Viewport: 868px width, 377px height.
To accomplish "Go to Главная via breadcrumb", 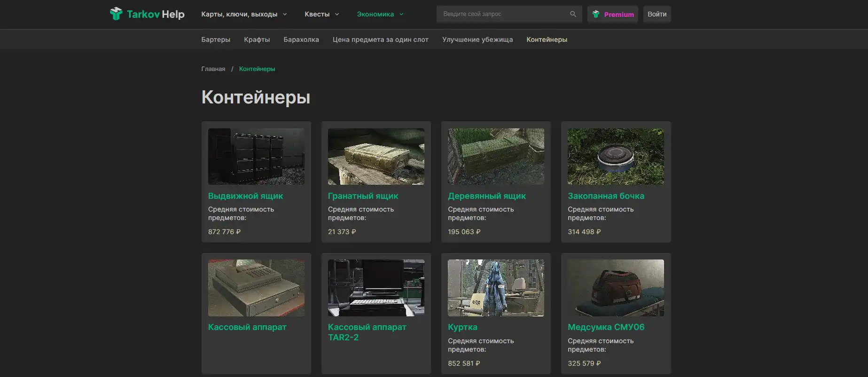I will (x=213, y=69).
